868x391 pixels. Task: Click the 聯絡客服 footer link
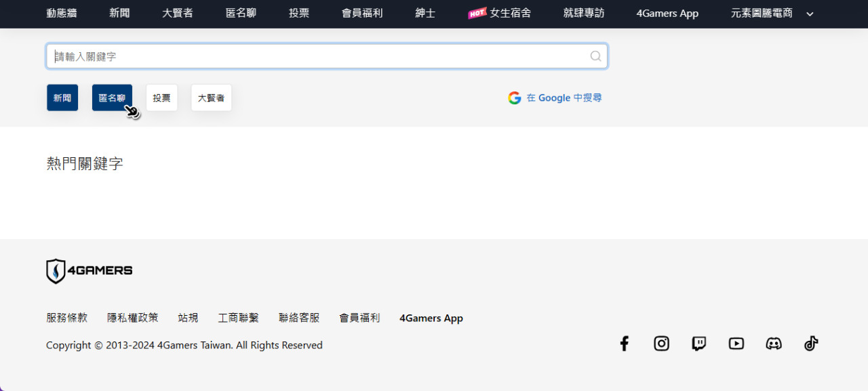click(299, 318)
